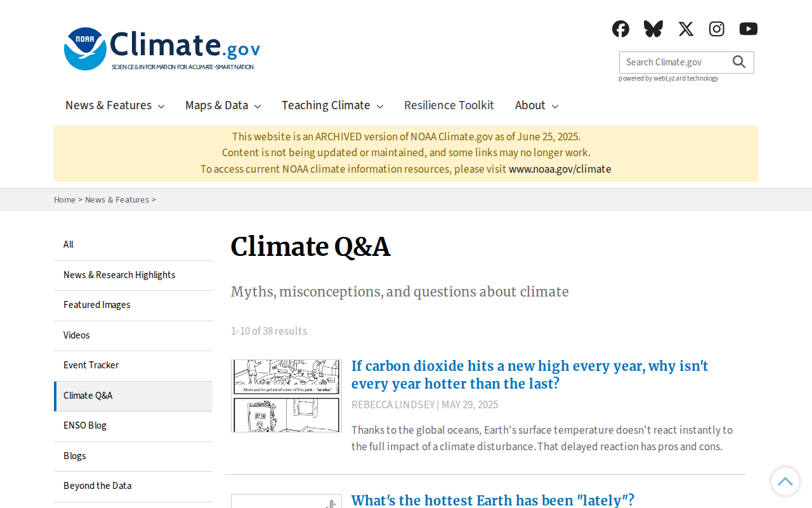Click the NOAA Climate.gov logo
This screenshot has height=508, width=812.
pos(162,49)
